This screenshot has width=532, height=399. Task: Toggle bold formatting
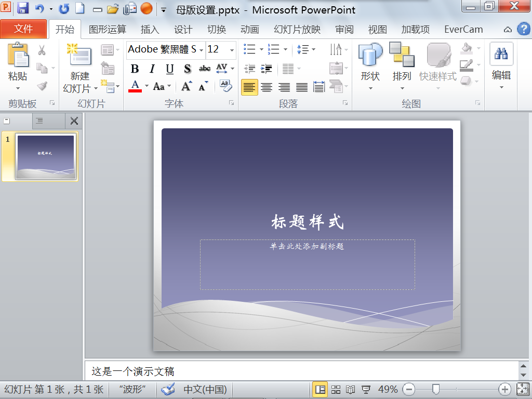[x=135, y=69]
